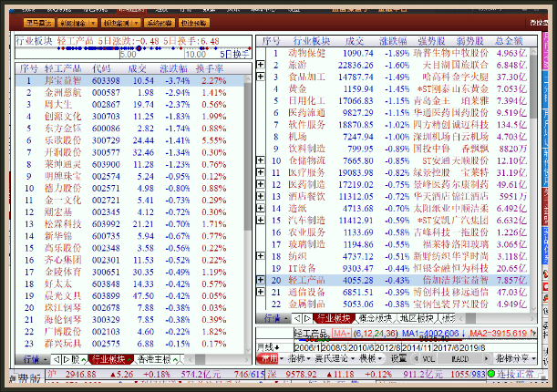
Task: Switch to 地区板块 tab in right panel
Action: pyautogui.click(x=417, y=318)
